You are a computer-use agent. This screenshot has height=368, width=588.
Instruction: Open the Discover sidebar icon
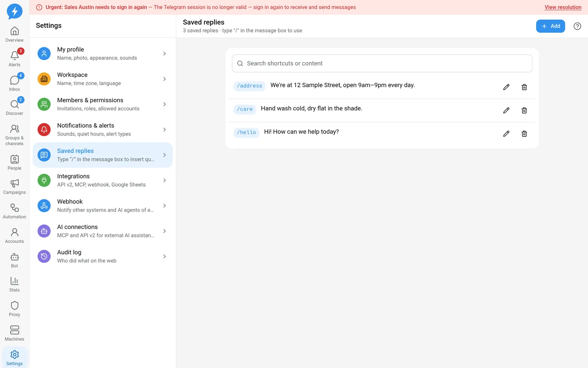point(14,108)
